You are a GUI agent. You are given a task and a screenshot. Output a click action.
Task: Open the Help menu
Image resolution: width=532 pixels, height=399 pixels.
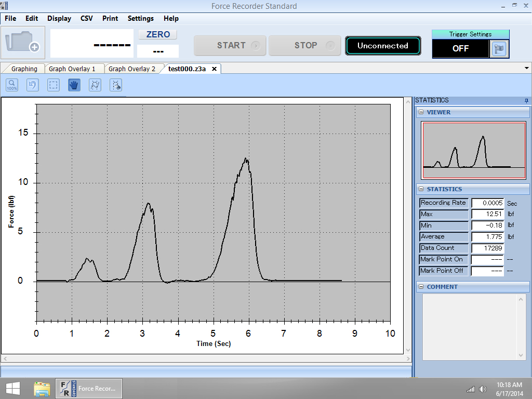tap(171, 18)
